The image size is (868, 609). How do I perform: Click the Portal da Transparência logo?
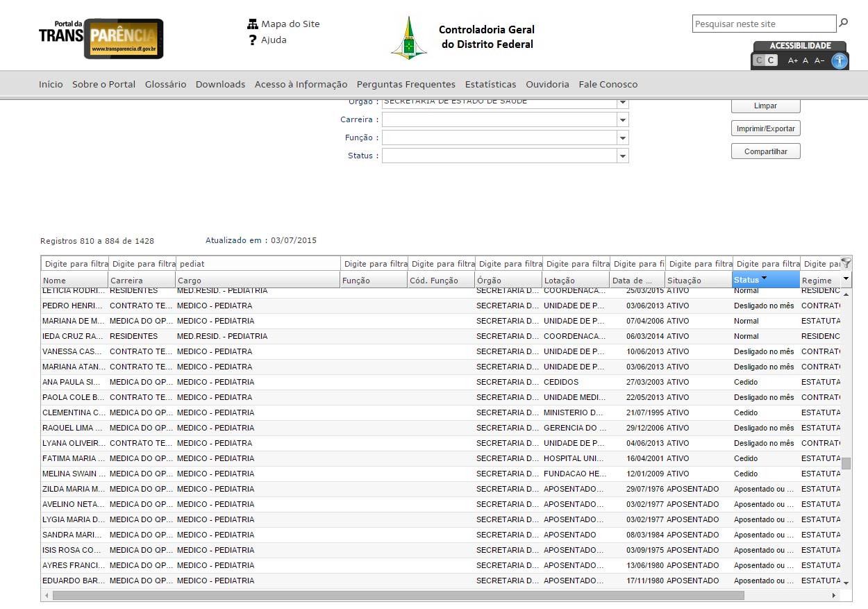point(101,39)
